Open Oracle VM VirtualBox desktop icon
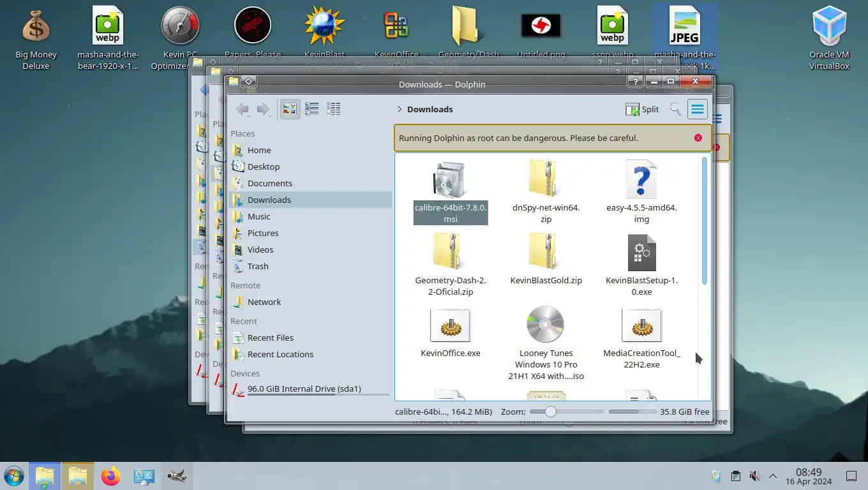The width and height of the screenshot is (868, 490). point(829,38)
